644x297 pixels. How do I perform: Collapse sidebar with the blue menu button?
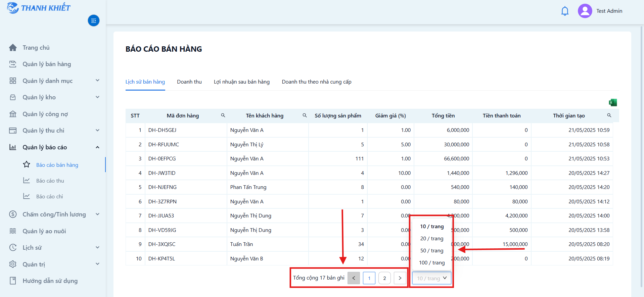click(94, 21)
